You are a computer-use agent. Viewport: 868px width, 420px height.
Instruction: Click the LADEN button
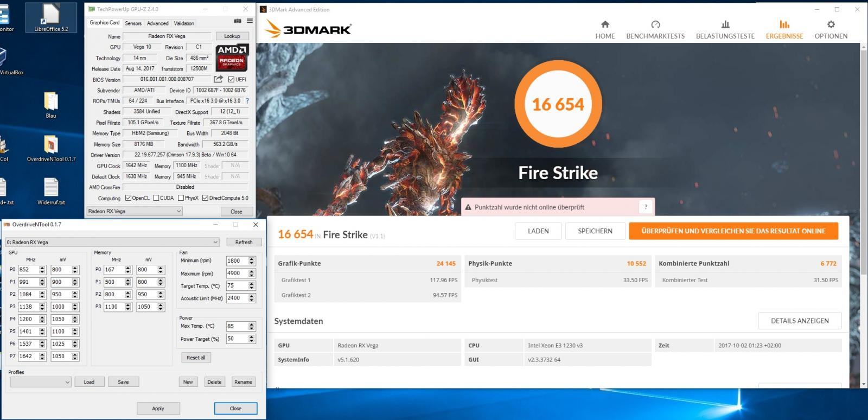coord(538,231)
